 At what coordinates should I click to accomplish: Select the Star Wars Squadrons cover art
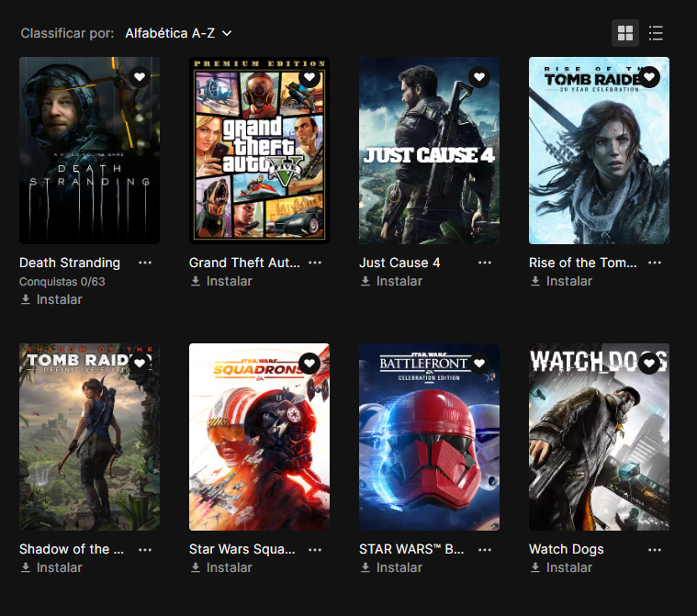(259, 437)
